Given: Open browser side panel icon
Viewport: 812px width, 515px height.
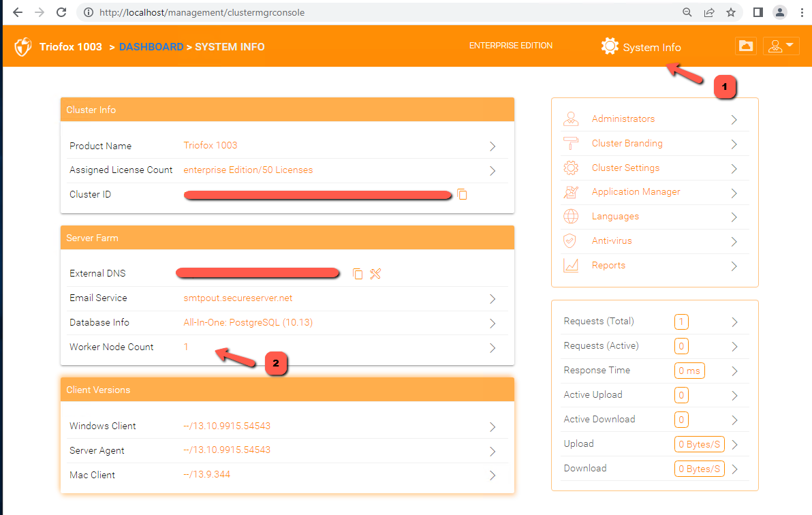Looking at the screenshot, I should (758, 12).
